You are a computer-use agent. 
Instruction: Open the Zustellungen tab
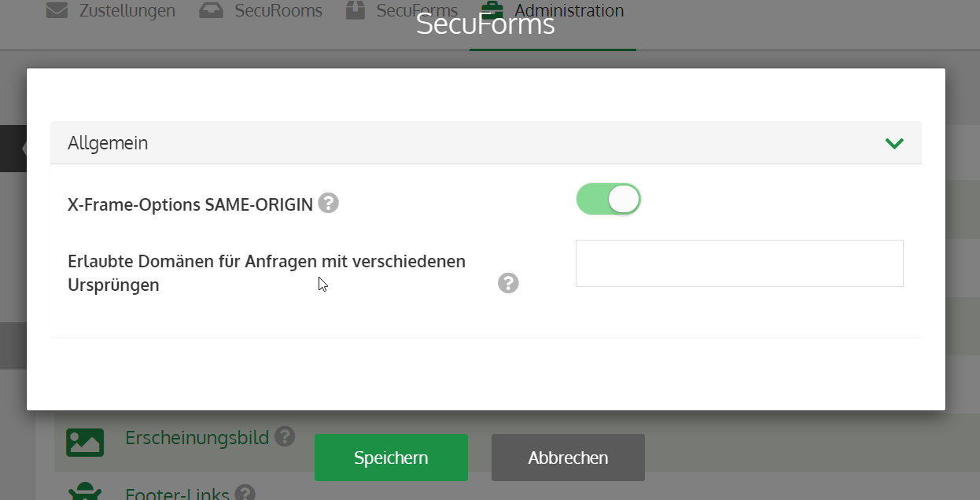click(111, 11)
